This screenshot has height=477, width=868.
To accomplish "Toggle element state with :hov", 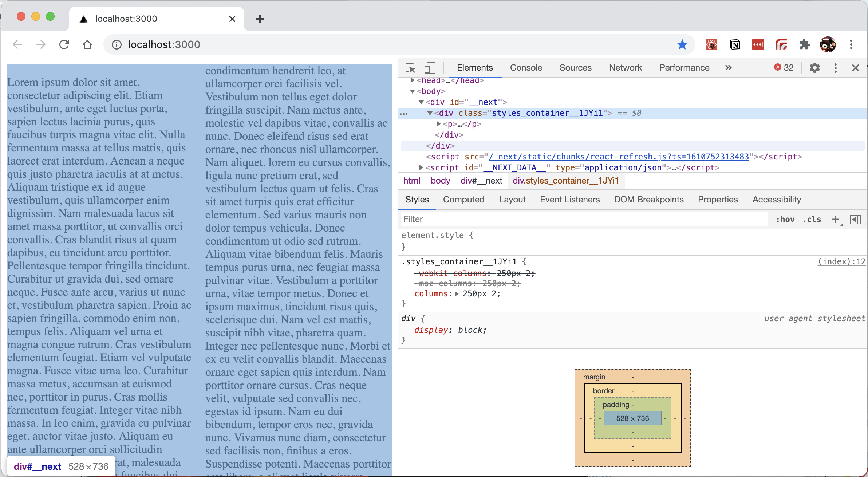I will point(785,219).
